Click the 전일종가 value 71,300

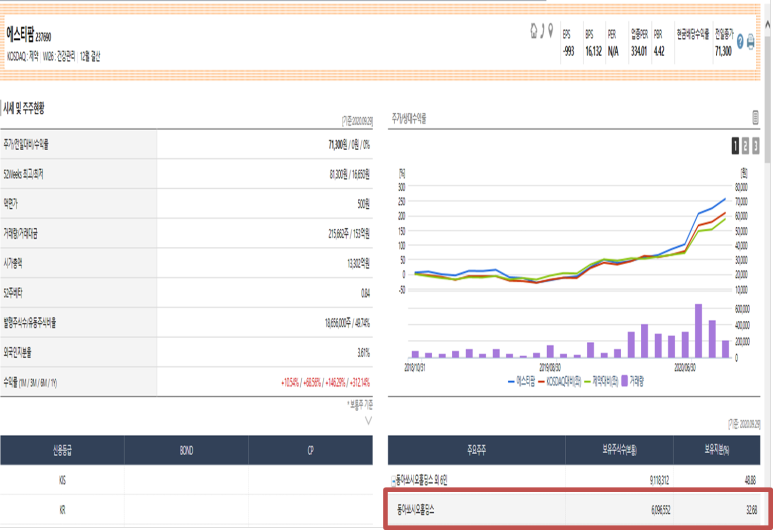pos(723,51)
